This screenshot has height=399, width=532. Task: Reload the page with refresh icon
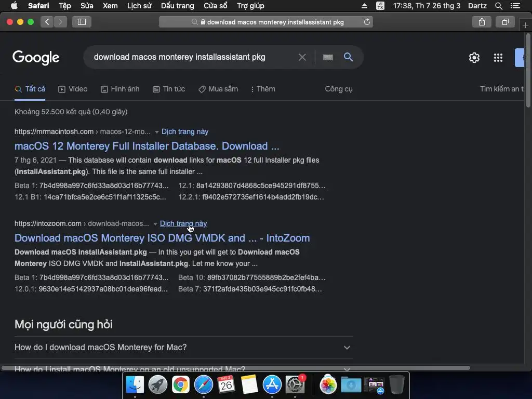[367, 22]
